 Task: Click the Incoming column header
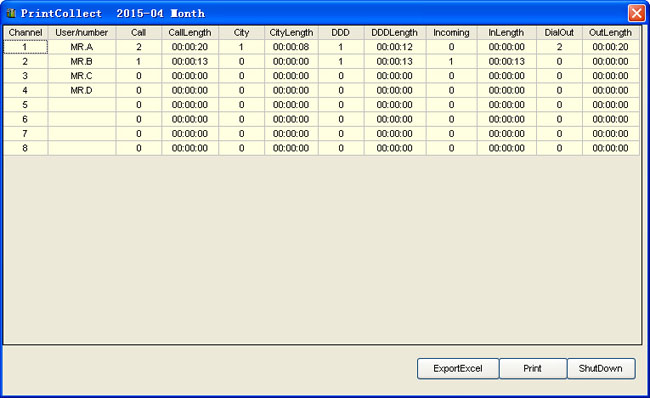coord(451,33)
